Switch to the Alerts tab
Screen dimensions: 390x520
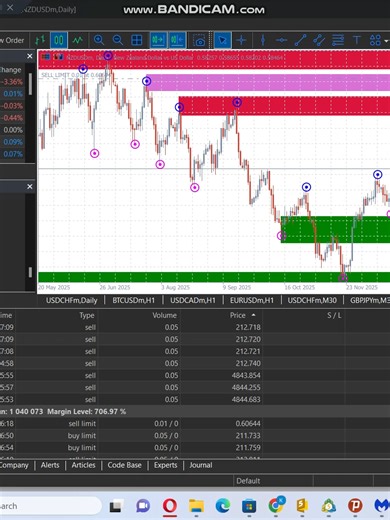pos(50,465)
